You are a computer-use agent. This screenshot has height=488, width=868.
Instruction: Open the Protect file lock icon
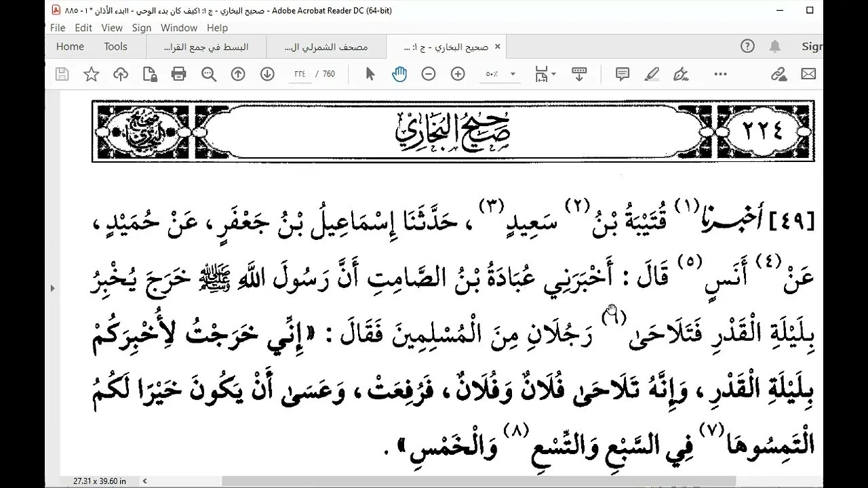[150, 75]
